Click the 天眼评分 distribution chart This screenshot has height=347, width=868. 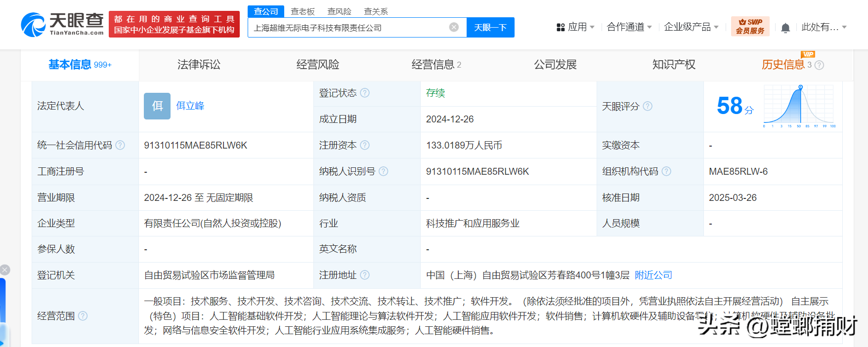tap(799, 106)
